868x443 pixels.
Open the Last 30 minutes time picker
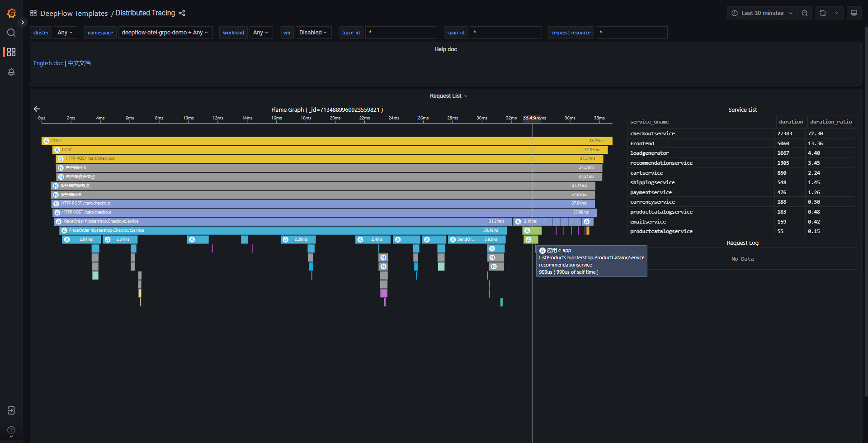[762, 13]
